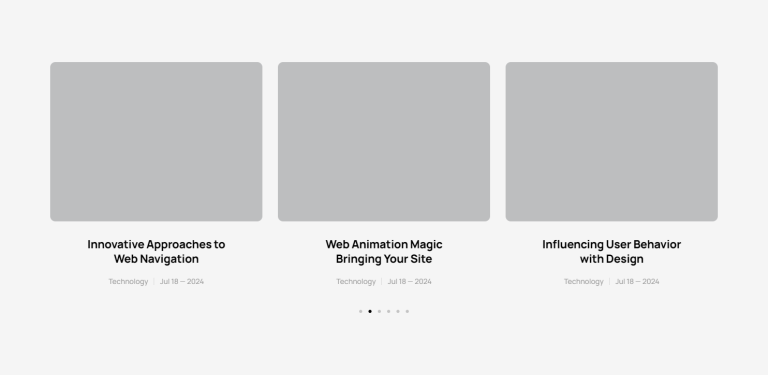The image size is (768, 375).
Task: Jump to the last carousel pagination dot
Action: tap(407, 311)
